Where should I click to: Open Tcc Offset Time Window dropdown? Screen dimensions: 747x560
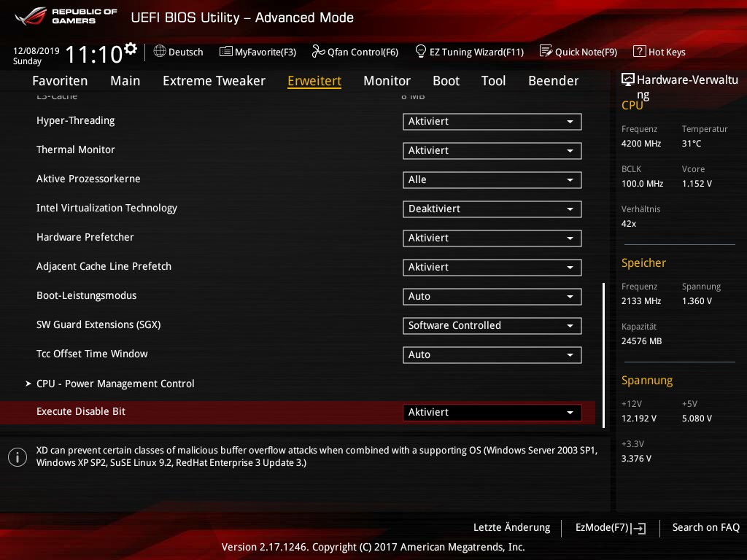click(492, 355)
